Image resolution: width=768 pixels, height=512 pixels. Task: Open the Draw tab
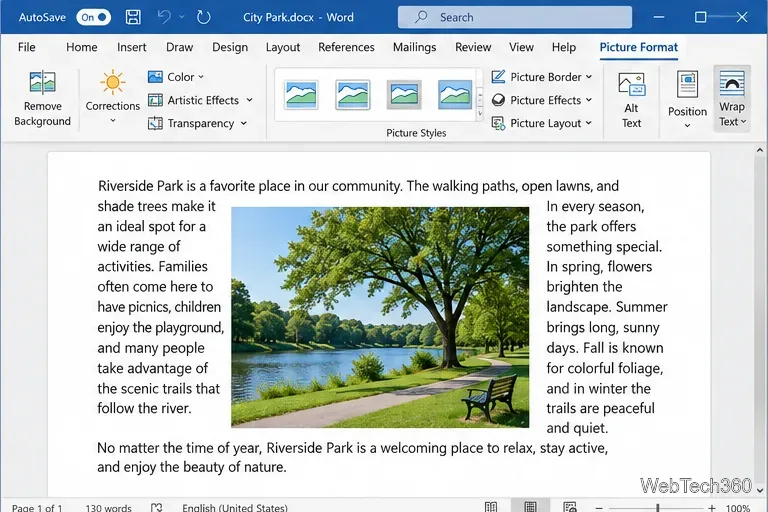click(179, 47)
